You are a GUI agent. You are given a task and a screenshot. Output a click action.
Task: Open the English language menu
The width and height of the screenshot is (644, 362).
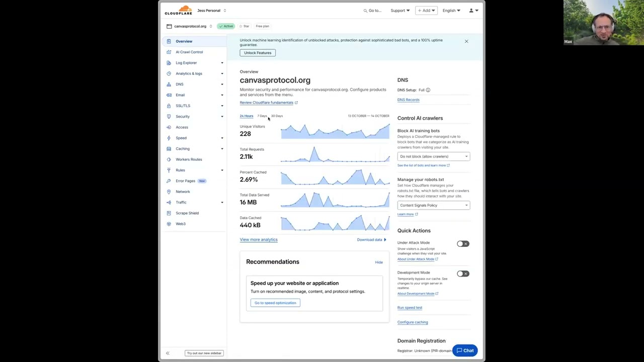[x=451, y=11]
